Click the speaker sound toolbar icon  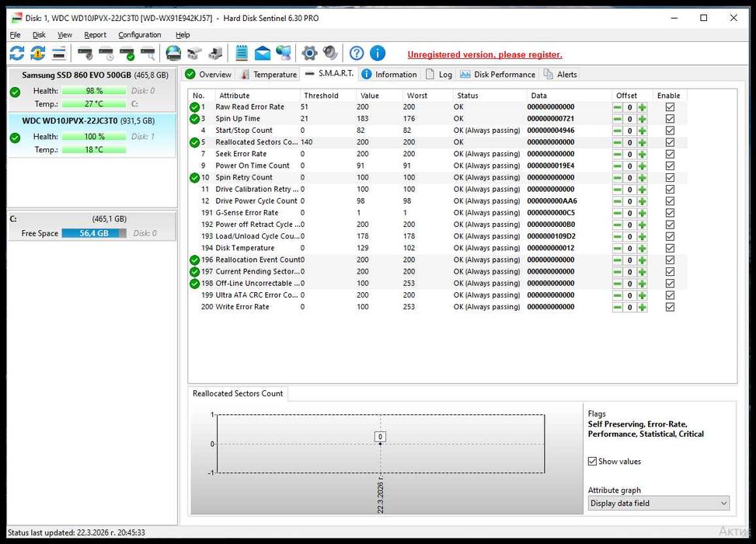coord(330,54)
